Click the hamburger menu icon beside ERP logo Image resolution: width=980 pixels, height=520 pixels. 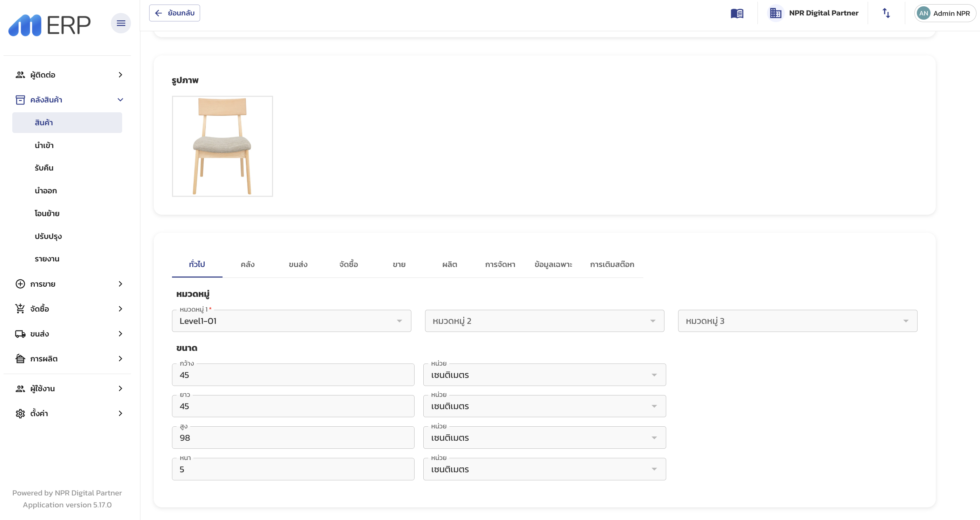click(x=121, y=23)
